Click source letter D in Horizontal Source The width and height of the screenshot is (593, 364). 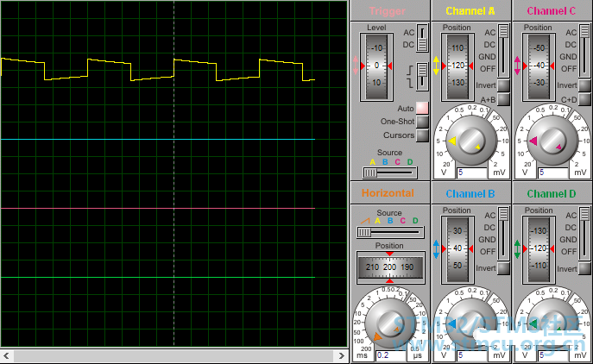click(415, 221)
